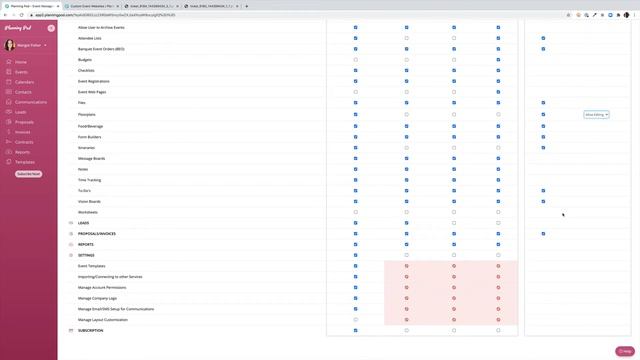The width and height of the screenshot is (640, 360).
Task: Click the Importing/Connecting to other Services label
Action: (x=110, y=277)
